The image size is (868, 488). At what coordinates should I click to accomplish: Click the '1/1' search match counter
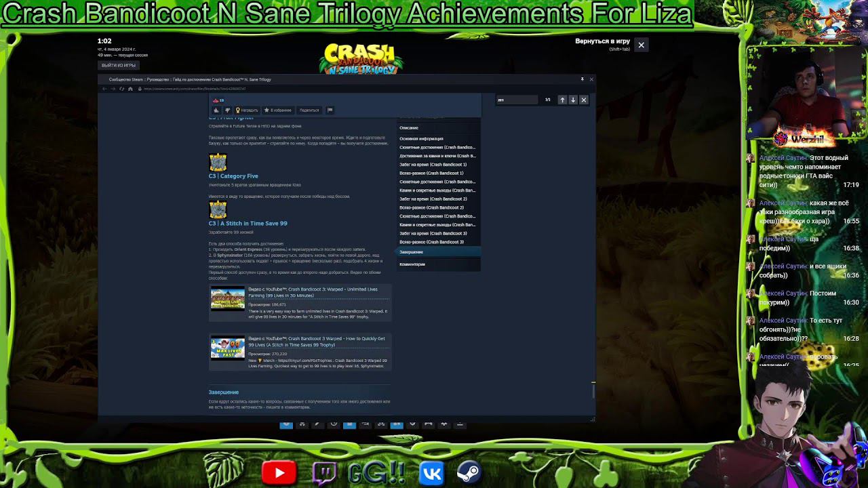(x=548, y=100)
